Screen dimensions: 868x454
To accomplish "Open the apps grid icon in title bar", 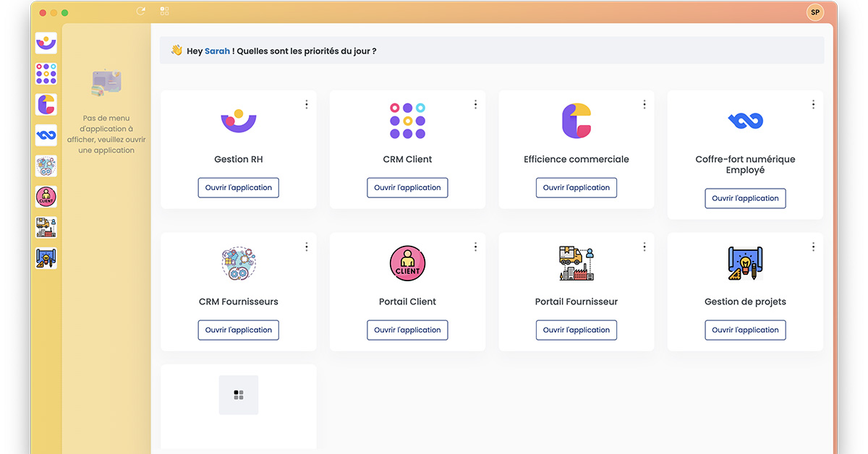I will tap(165, 12).
